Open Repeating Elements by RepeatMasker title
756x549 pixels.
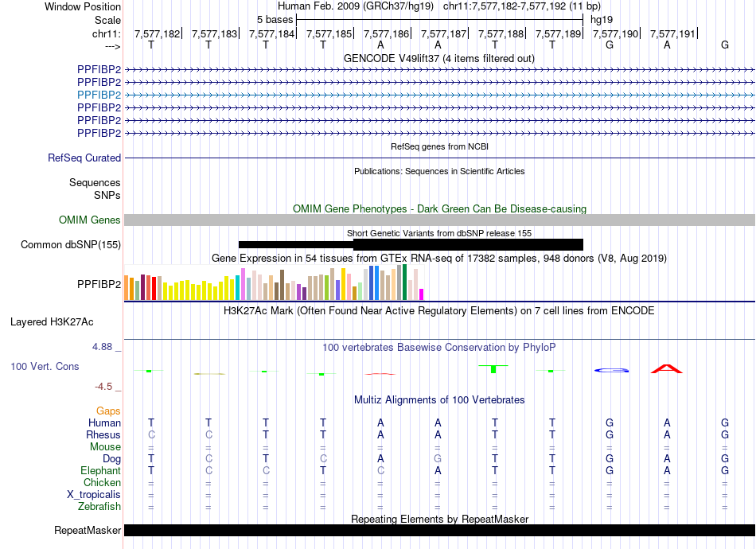(439, 519)
